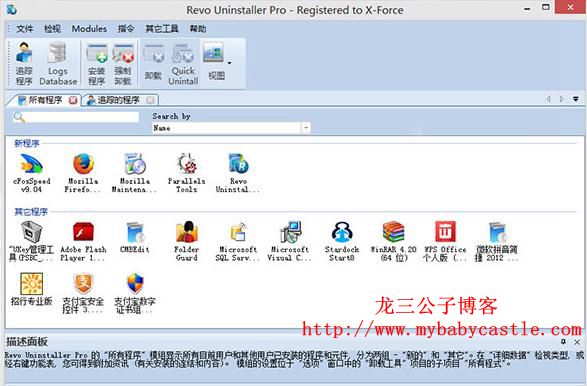
Task: Open the 检视 menu
Action: (52, 29)
